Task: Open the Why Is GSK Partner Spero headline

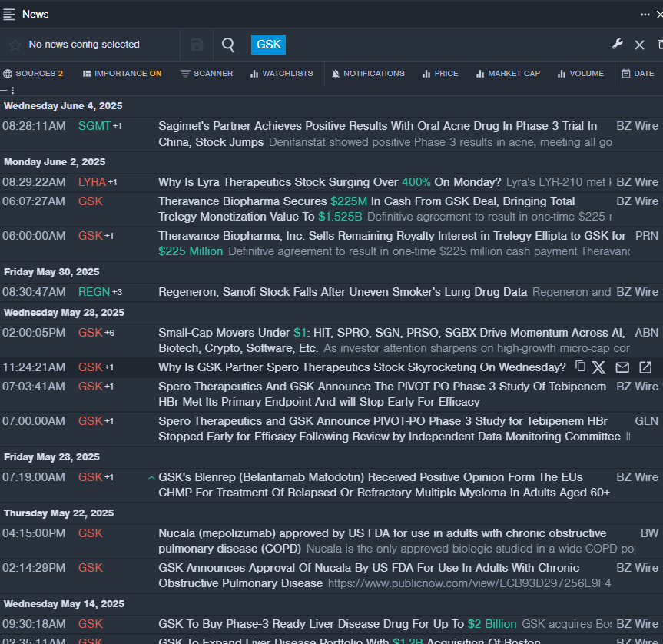Action: coord(362,367)
